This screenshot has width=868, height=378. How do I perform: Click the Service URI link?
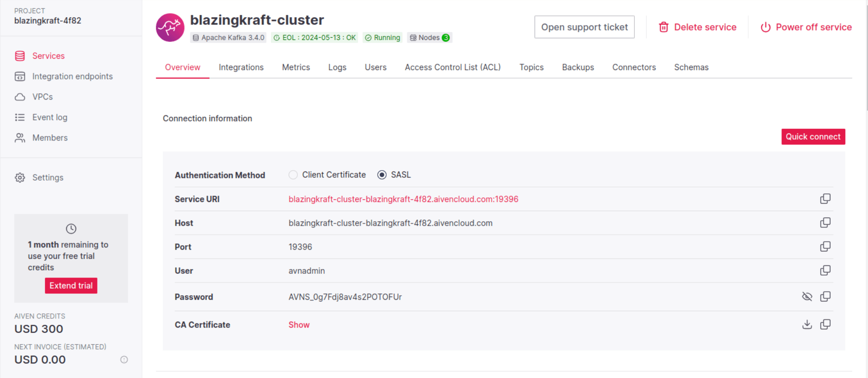pyautogui.click(x=403, y=199)
